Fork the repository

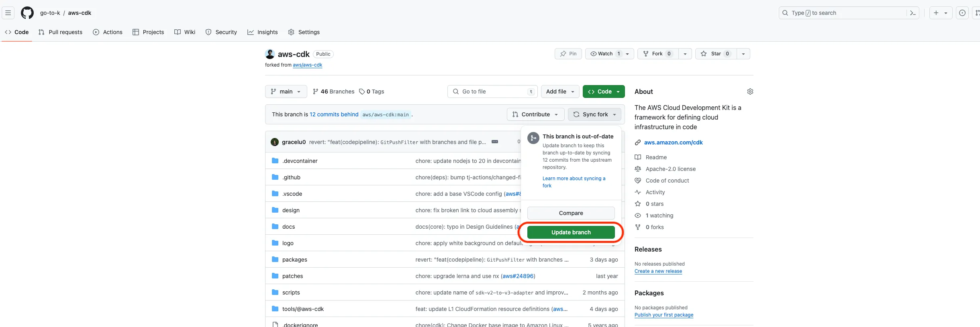coord(658,54)
